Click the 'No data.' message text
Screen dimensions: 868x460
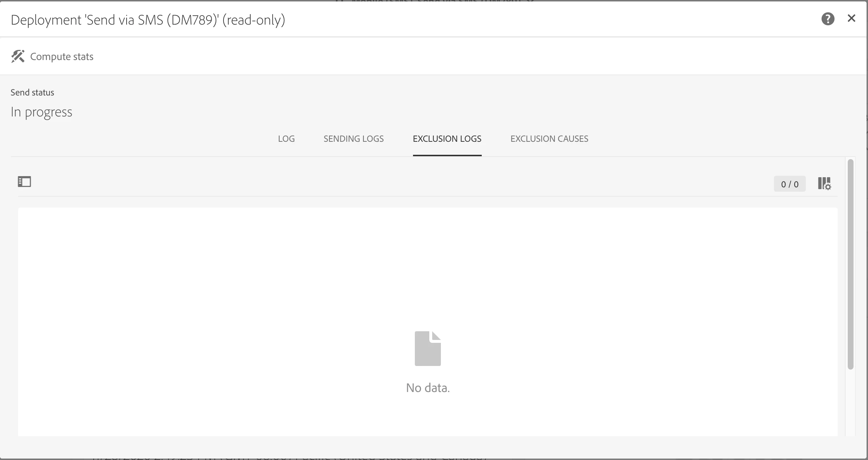click(427, 388)
